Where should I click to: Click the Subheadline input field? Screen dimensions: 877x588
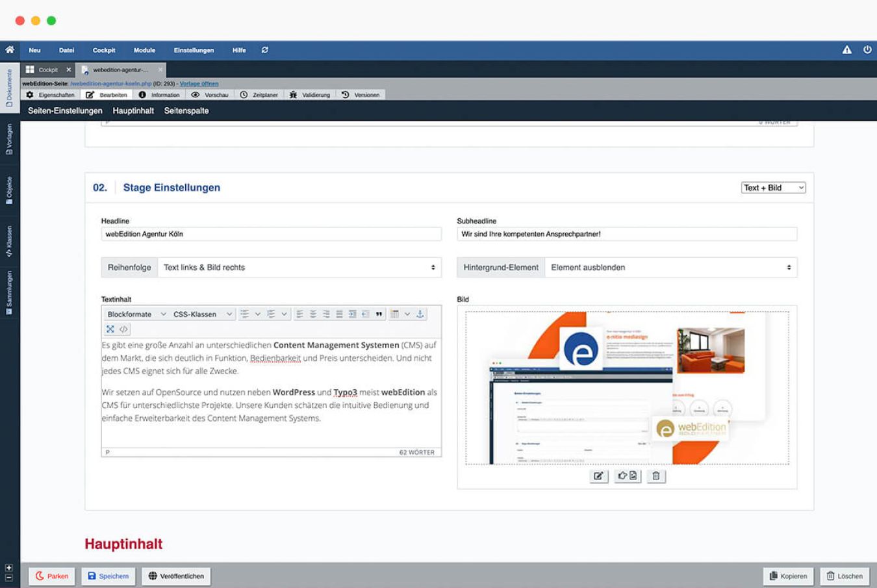pos(627,234)
